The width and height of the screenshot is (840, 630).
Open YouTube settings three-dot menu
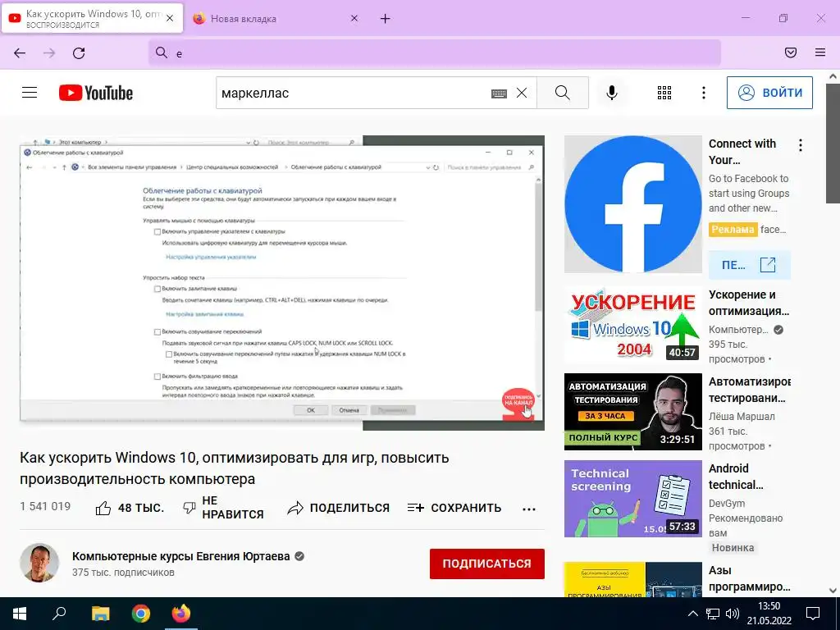click(x=703, y=93)
